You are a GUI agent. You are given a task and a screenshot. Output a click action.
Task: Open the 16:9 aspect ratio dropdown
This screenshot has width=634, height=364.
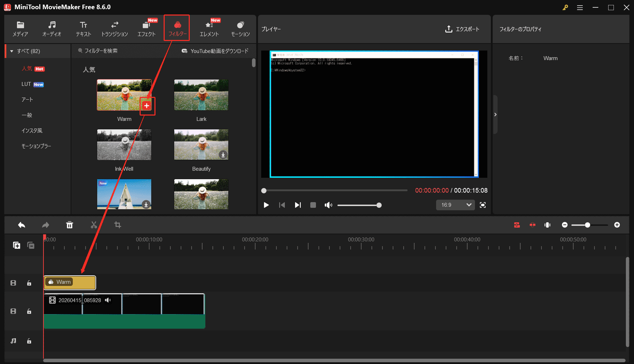click(x=455, y=205)
